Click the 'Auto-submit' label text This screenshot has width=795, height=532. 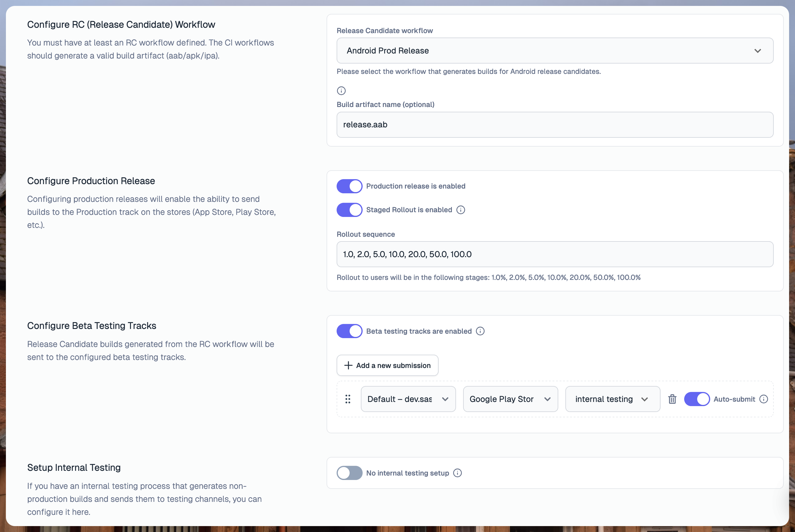click(734, 399)
